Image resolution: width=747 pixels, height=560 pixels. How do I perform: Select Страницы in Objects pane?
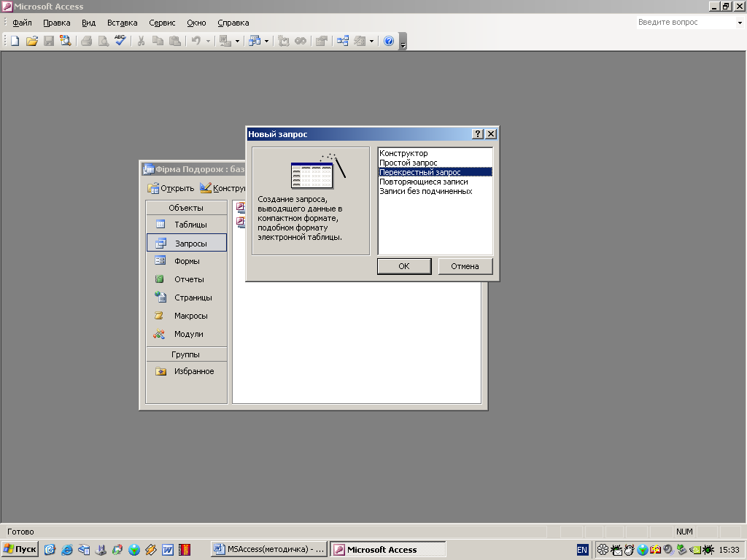[186, 297]
